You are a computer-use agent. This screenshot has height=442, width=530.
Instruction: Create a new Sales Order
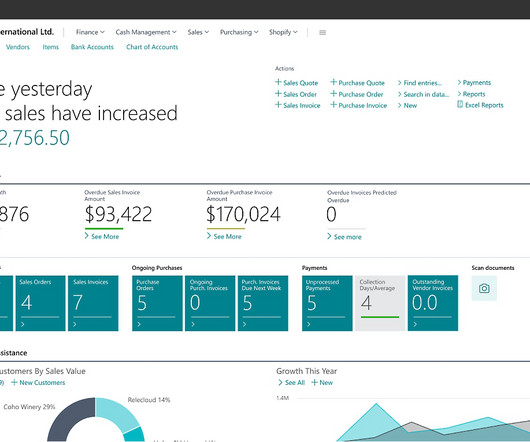tap(296, 94)
